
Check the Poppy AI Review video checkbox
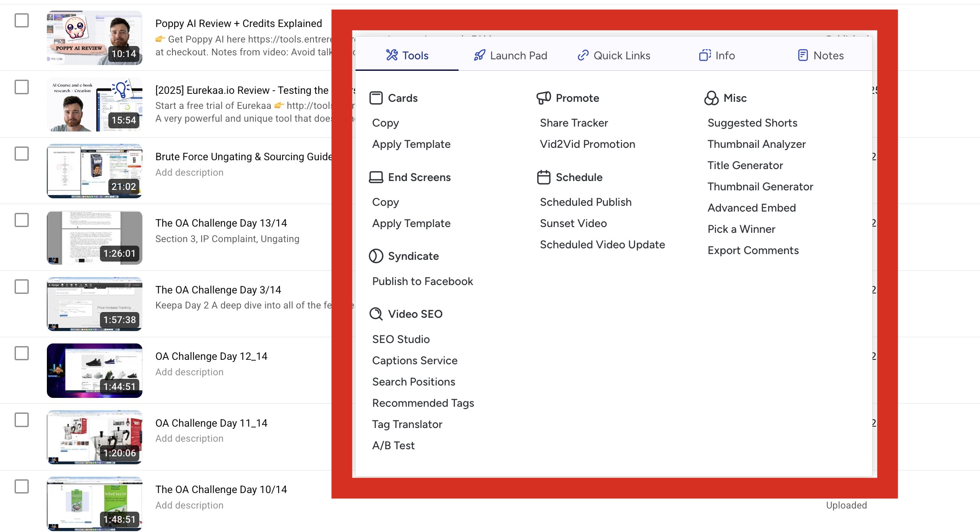(22, 20)
